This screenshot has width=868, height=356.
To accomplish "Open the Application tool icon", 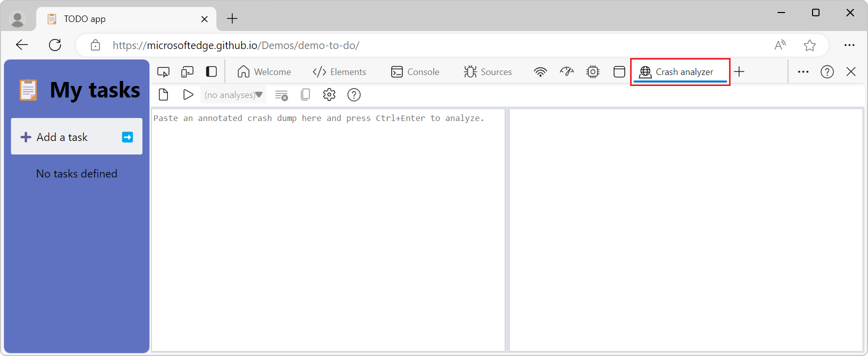I will click(619, 72).
